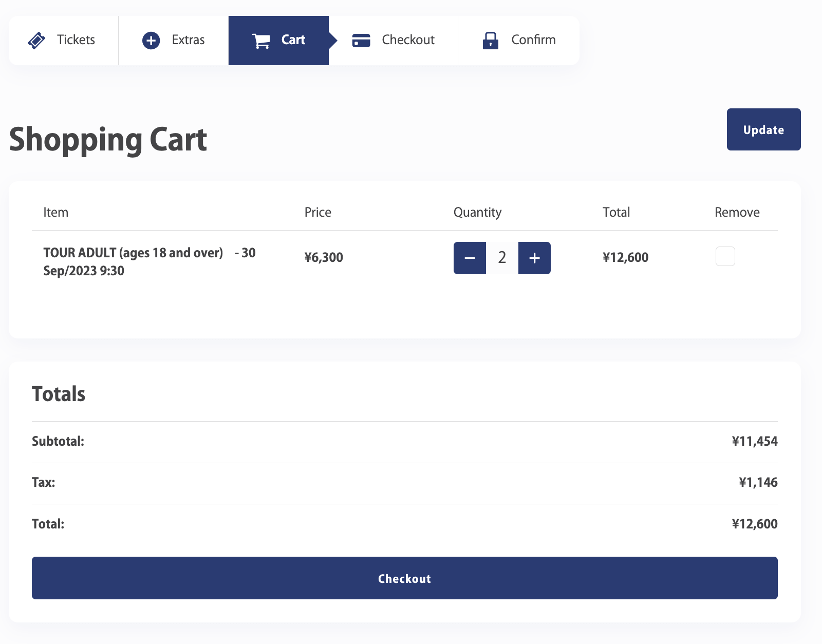Jump to the Checkout step label in the progress bar
The height and width of the screenshot is (644, 822).
coord(408,40)
